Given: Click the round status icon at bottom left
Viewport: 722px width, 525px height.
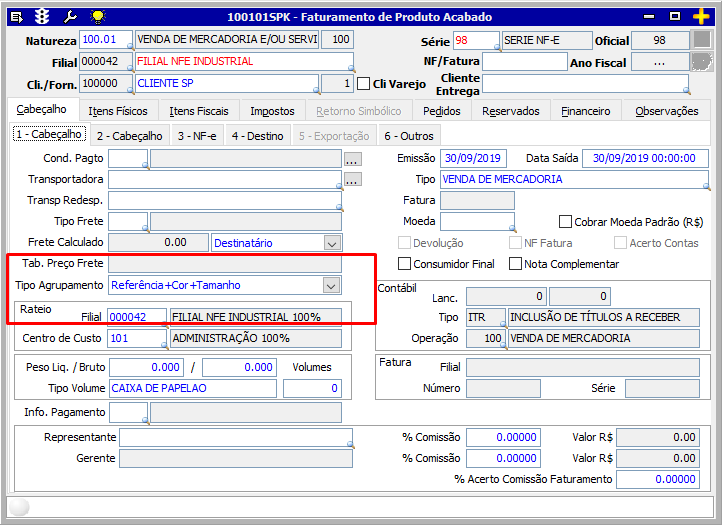Looking at the screenshot, I should point(19,508).
